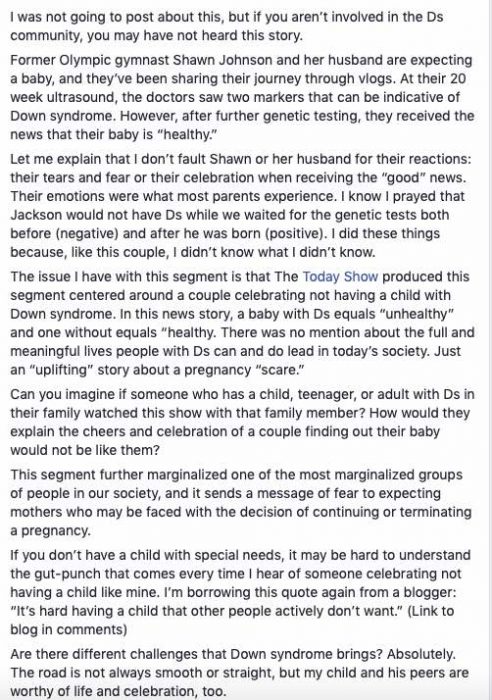Click the paragraph starting 'I was not going to post'
492x700 pixels.
pyautogui.click(x=227, y=26)
